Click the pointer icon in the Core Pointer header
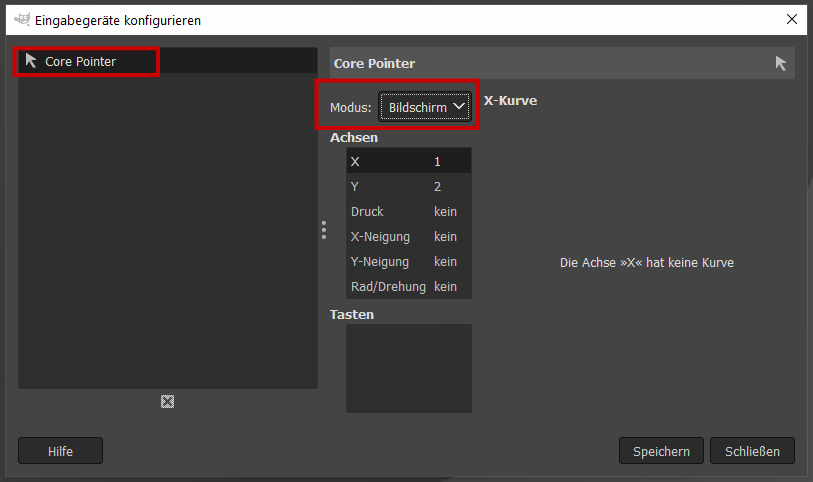 coord(781,63)
